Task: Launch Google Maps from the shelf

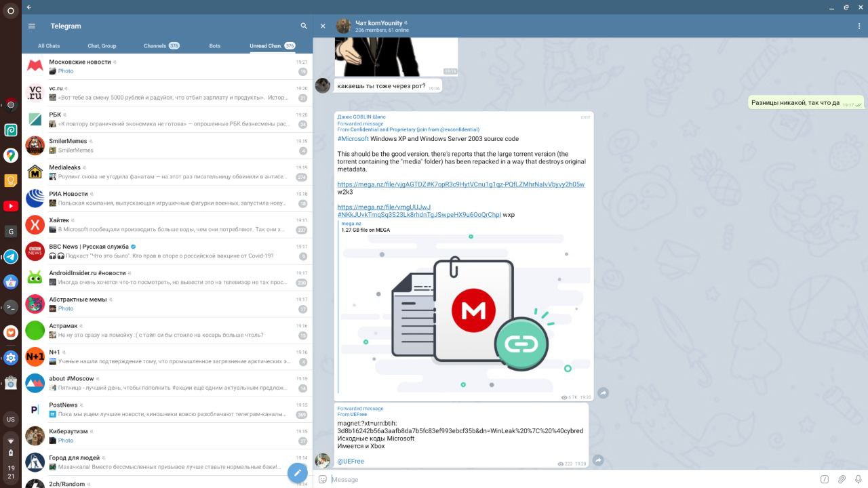Action: tap(10, 155)
